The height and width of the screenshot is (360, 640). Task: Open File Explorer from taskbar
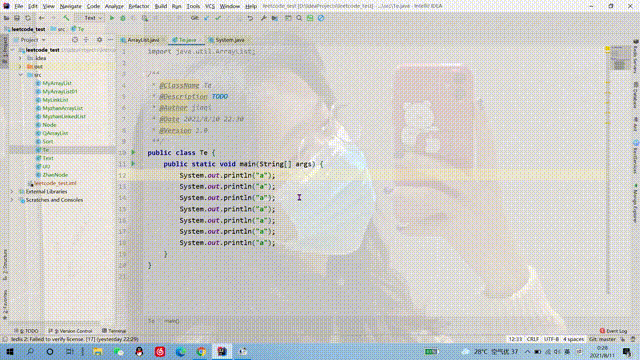coord(98,351)
